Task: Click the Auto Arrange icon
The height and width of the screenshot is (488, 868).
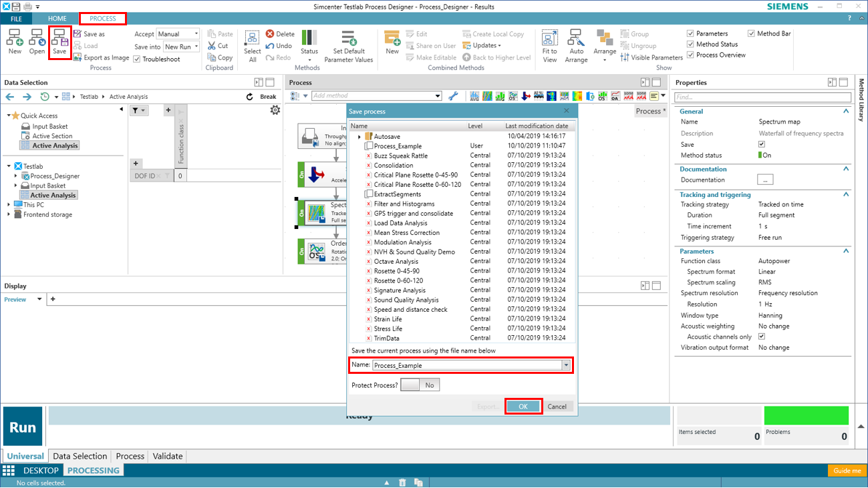Action: (576, 45)
